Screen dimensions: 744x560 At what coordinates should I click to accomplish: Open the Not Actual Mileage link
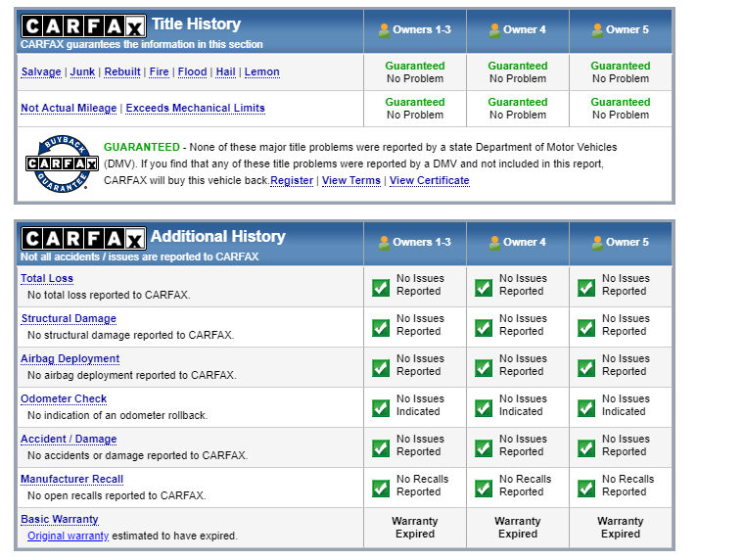point(69,109)
